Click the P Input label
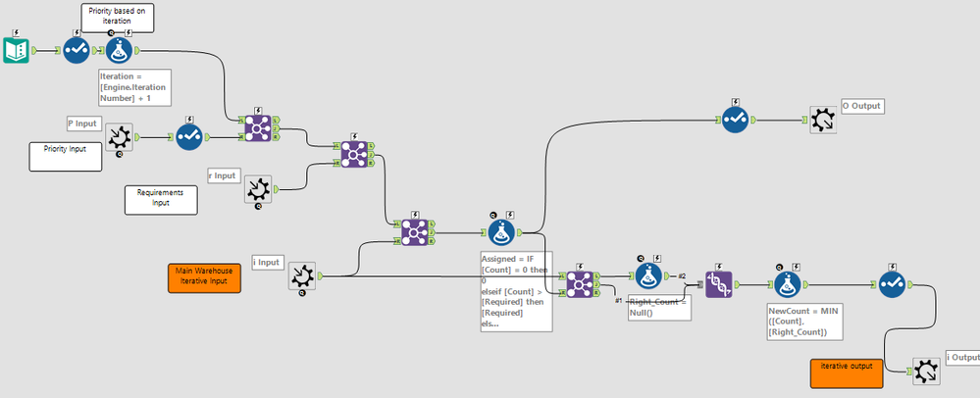This screenshot has width=980, height=398. tap(83, 124)
